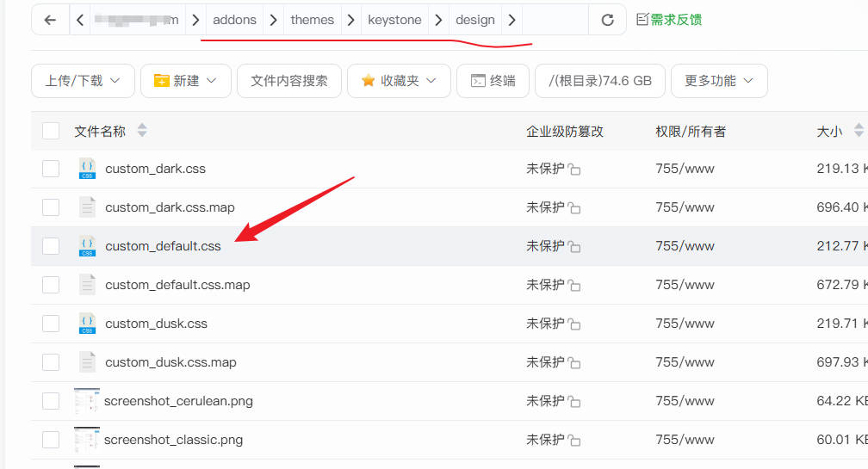Click the CSS icon beside custom_dusk.css
Screen dimensions: 868x469
coord(87,324)
